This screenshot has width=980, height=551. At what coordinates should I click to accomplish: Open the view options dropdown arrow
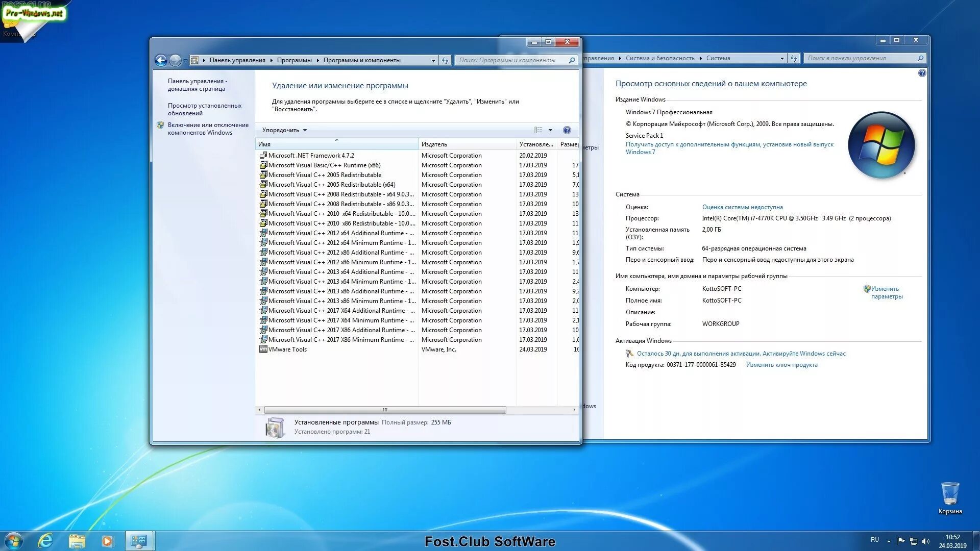tap(550, 130)
